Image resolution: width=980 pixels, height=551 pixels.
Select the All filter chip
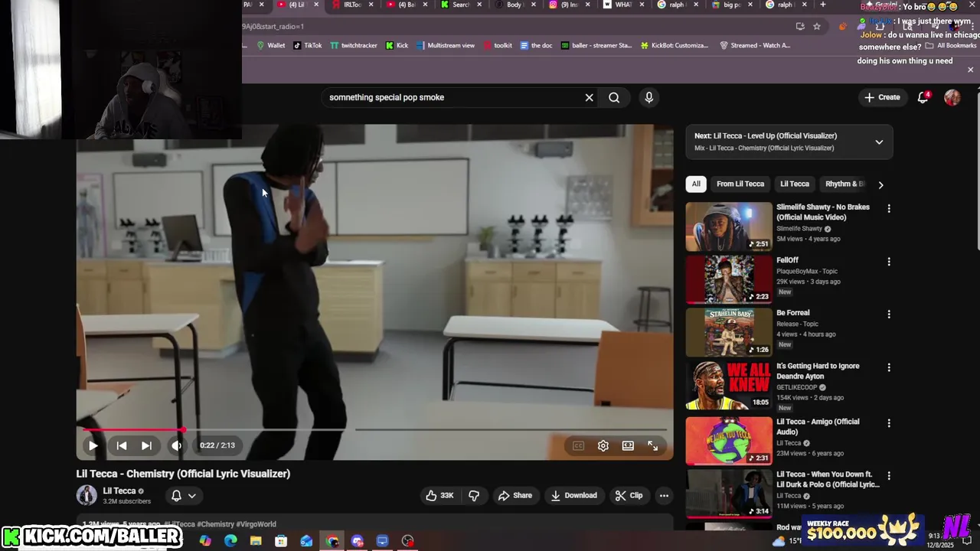[x=696, y=184]
